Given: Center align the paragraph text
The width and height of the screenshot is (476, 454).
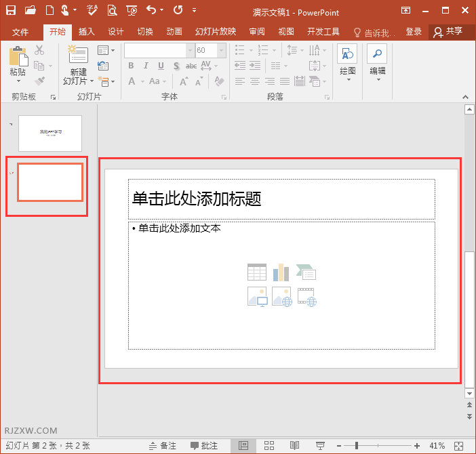Looking at the screenshot, I should click(255, 81).
